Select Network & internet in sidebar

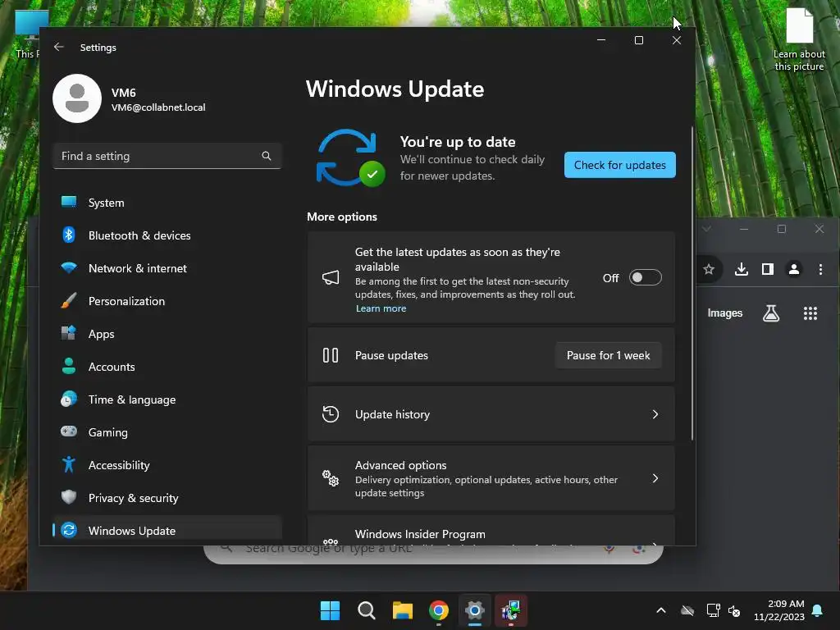167,268
